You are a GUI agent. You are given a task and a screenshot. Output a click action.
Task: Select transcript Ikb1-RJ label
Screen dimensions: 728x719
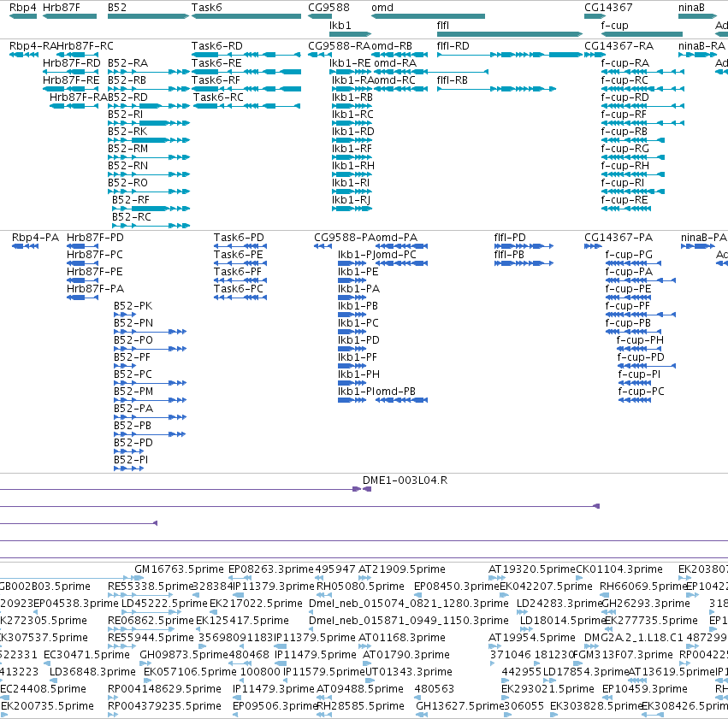click(351, 200)
